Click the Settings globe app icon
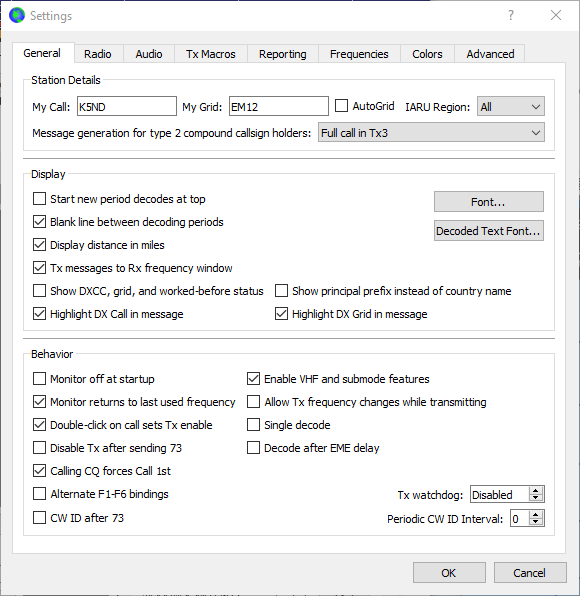Image resolution: width=580 pixels, height=596 pixels. point(17,16)
